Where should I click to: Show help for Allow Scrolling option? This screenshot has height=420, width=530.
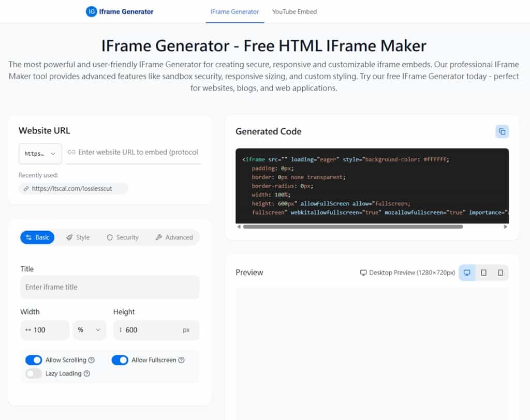pos(92,360)
